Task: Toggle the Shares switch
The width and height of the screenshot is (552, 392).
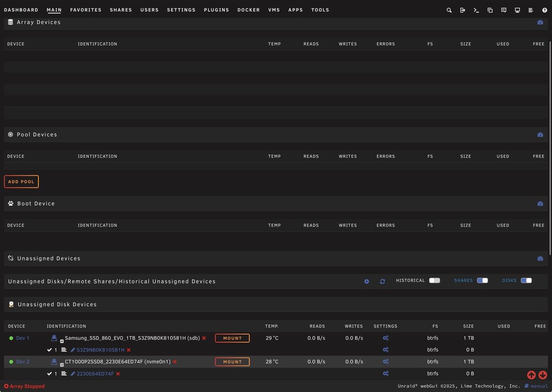Action: coord(482,281)
